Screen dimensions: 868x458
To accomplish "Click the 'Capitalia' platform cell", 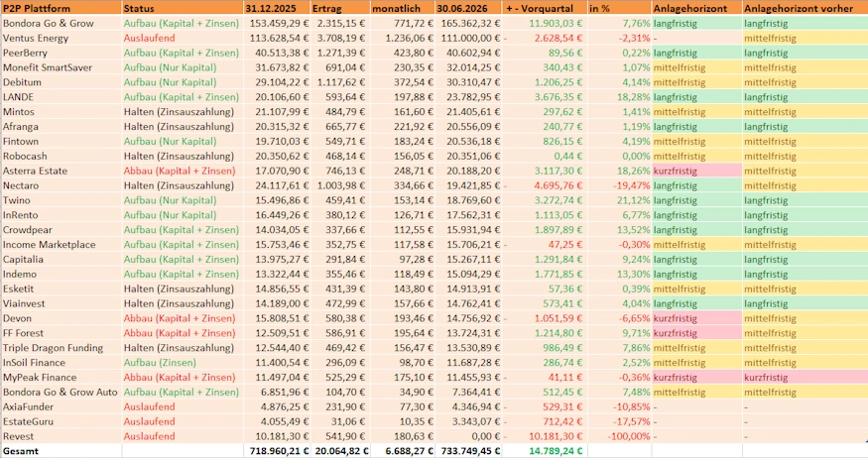I will [61, 260].
